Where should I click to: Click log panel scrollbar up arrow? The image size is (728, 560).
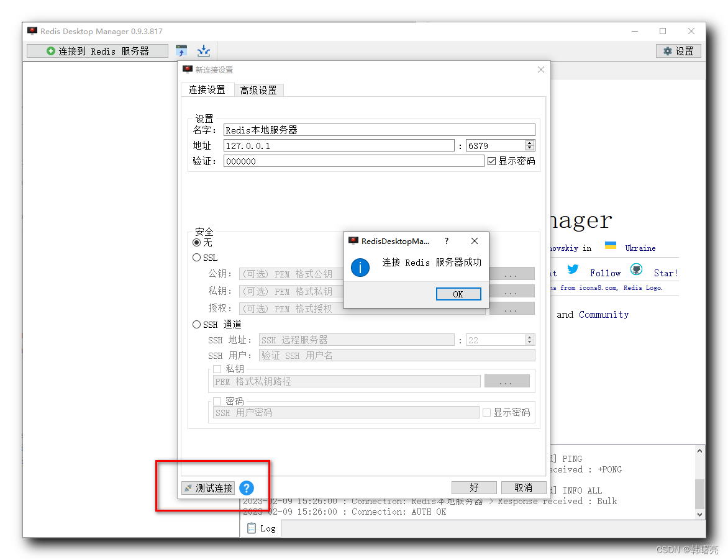699,451
